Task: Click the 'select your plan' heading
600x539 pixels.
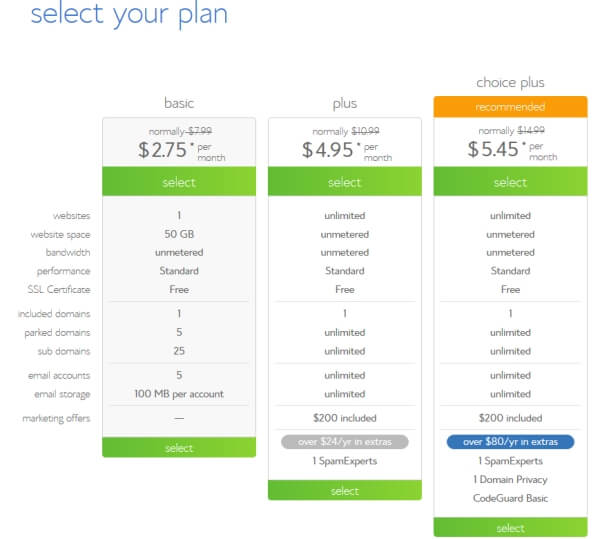Action: coord(129,15)
